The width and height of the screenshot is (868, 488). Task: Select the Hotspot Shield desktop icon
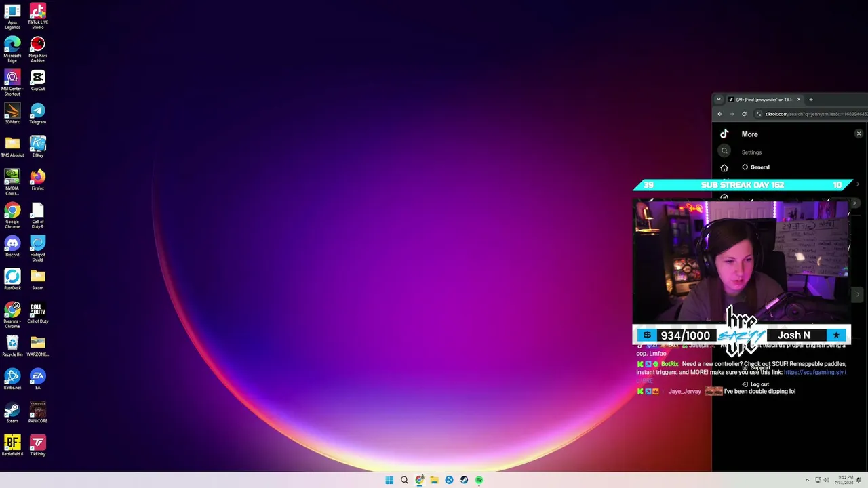click(38, 249)
